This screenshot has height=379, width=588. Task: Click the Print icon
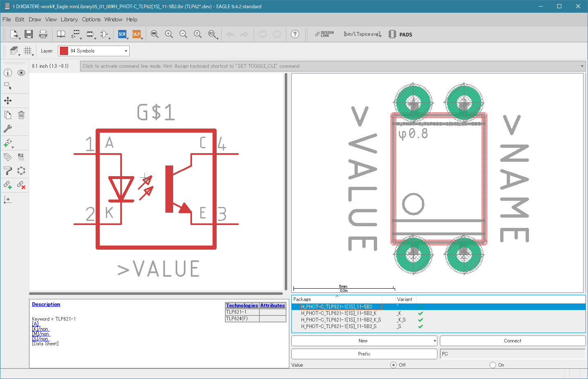point(43,34)
